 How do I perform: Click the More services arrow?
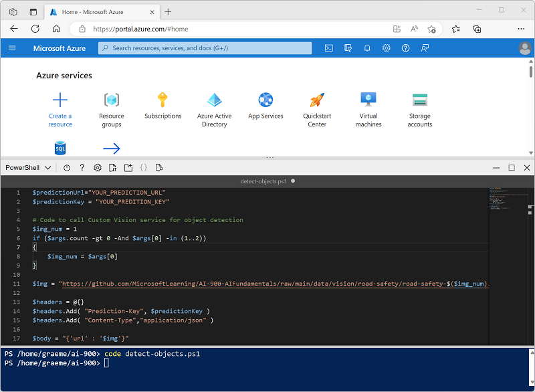[x=112, y=149]
